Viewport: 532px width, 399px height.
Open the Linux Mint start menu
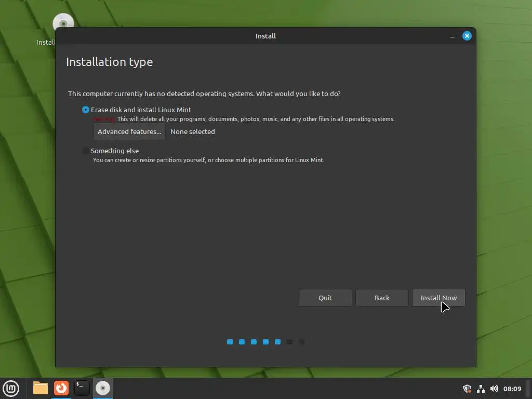coord(11,389)
